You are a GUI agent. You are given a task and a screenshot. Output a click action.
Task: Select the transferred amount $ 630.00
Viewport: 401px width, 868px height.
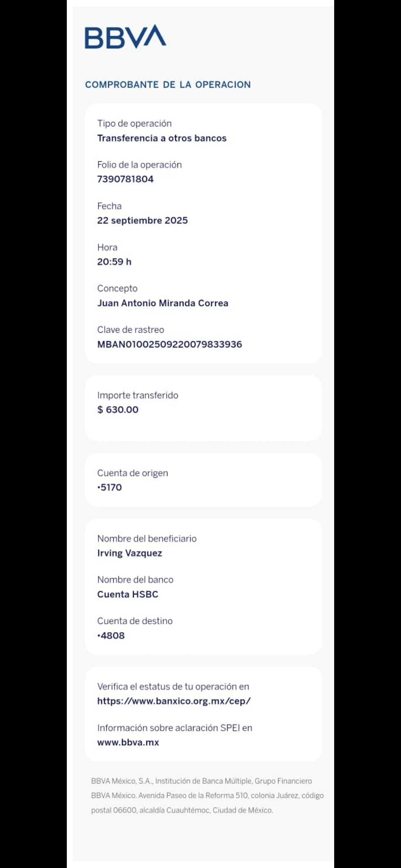(118, 410)
